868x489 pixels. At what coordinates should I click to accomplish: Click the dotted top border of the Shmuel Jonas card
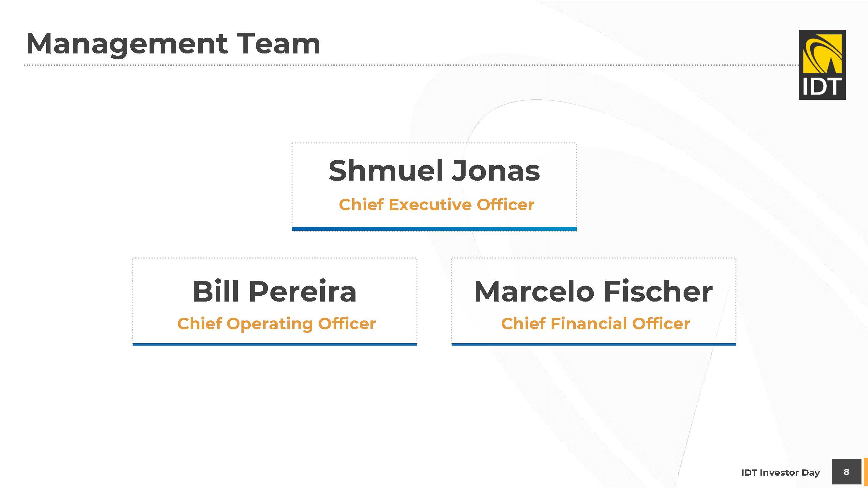pyautogui.click(x=434, y=143)
